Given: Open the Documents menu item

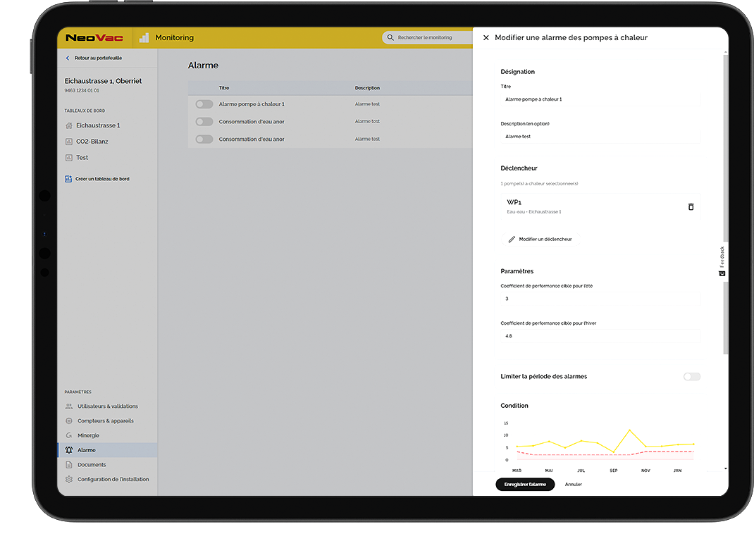Looking at the screenshot, I should click(92, 465).
